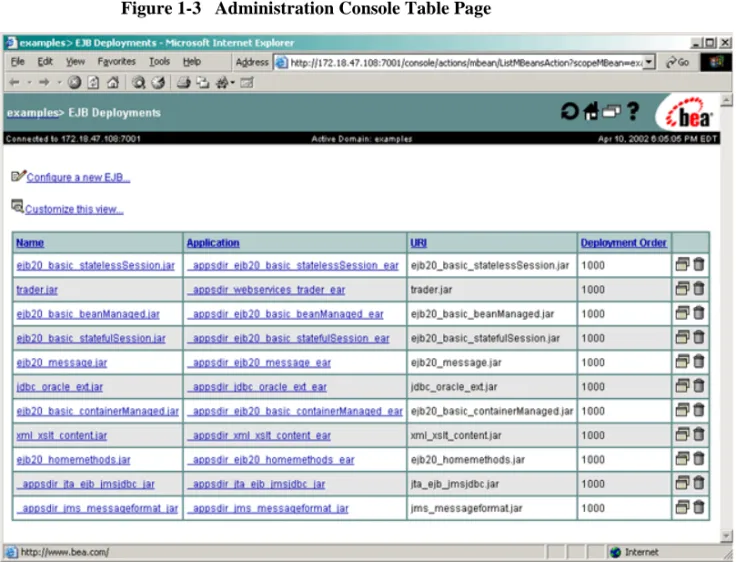Click the Edit page toolbar icon
The image size is (736, 562).
click(x=247, y=83)
